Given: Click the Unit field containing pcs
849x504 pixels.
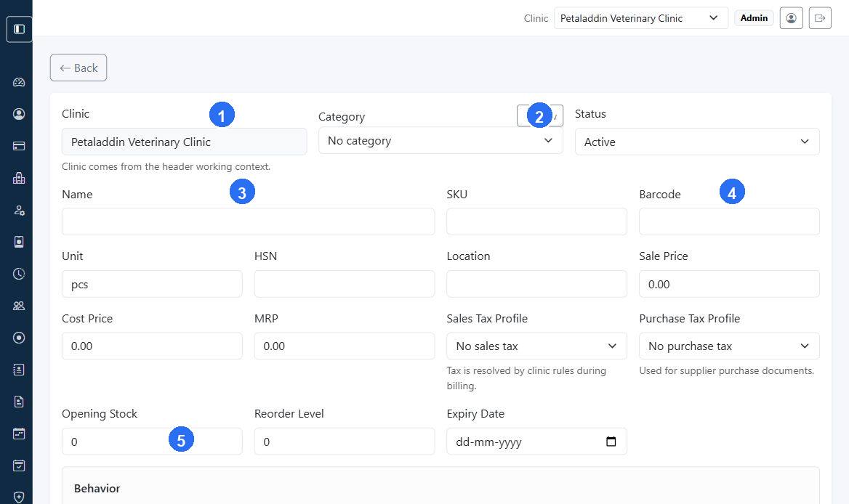Looking at the screenshot, I should click(x=152, y=284).
